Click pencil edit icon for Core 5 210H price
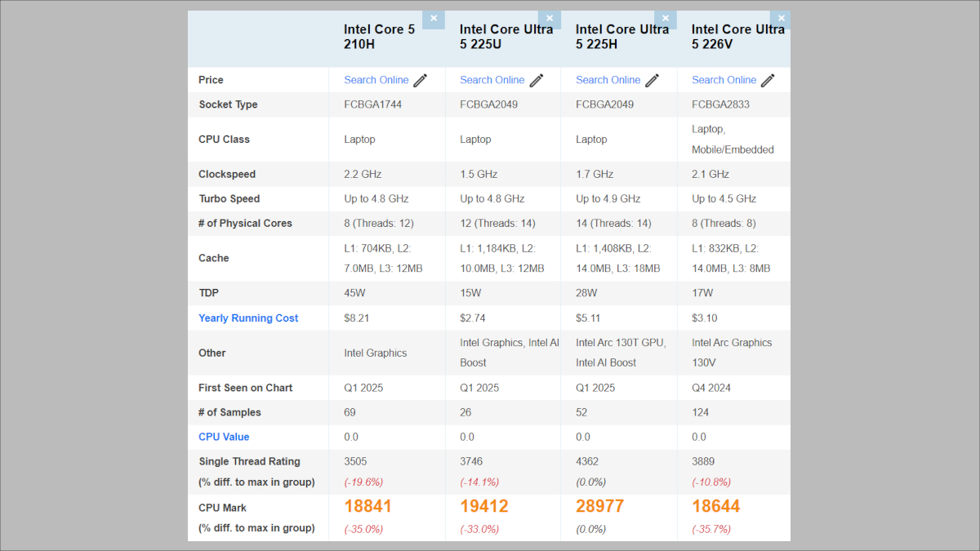980x551 pixels. coord(421,80)
